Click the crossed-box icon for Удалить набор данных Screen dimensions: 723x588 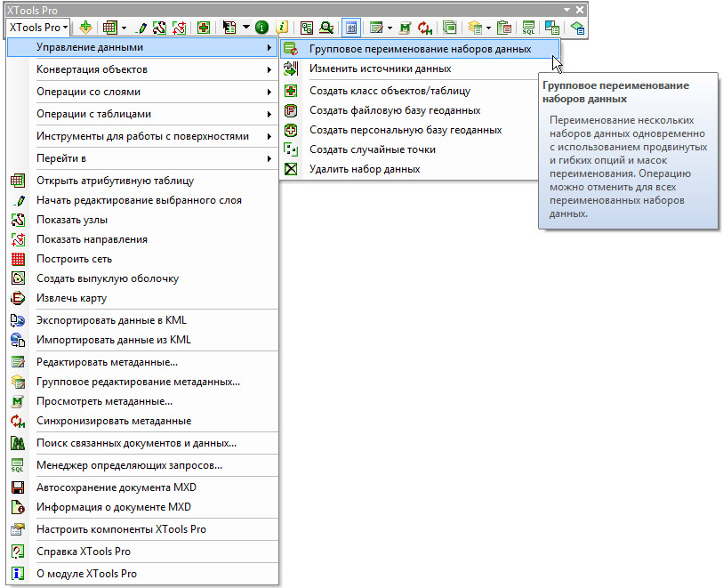click(x=291, y=169)
